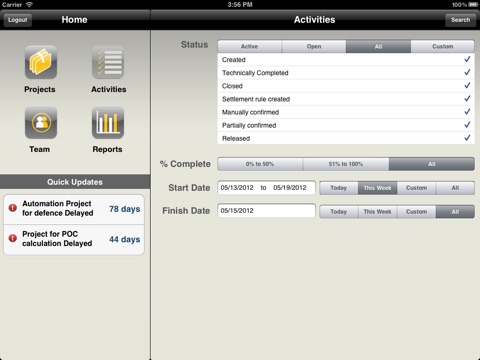
Task: Select the Active status filter
Action: [249, 46]
